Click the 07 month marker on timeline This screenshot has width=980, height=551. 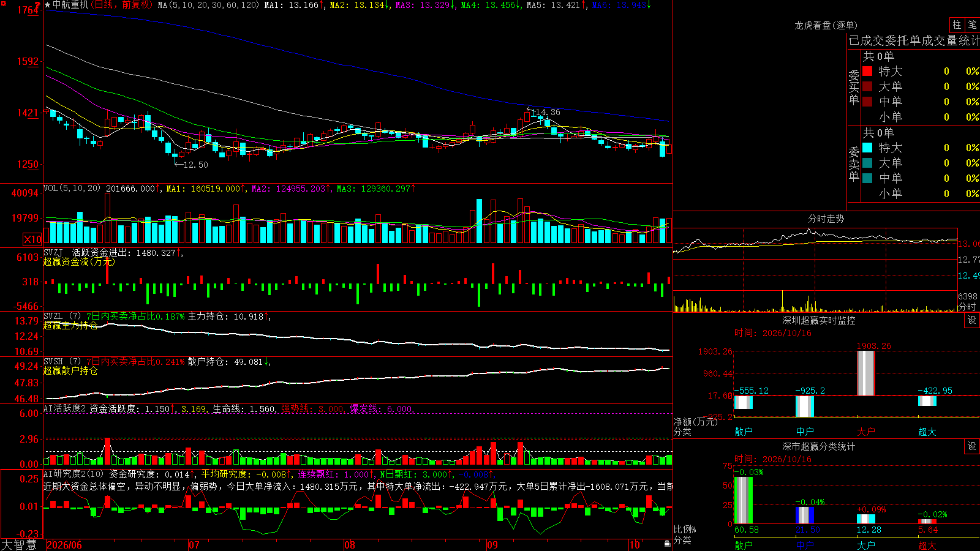coord(194,545)
